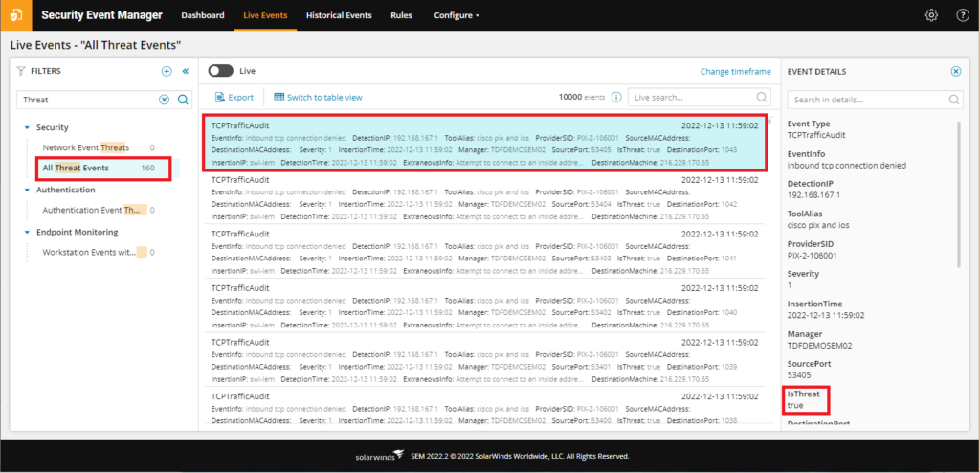Click the Event Details vertical scrollbar
The image size is (980, 473).
(x=959, y=194)
